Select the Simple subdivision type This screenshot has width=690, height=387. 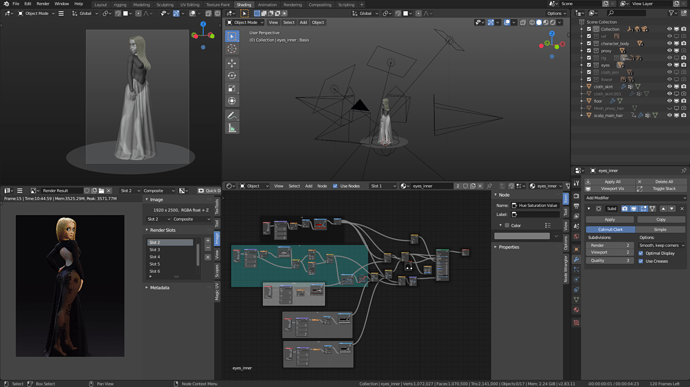660,229
